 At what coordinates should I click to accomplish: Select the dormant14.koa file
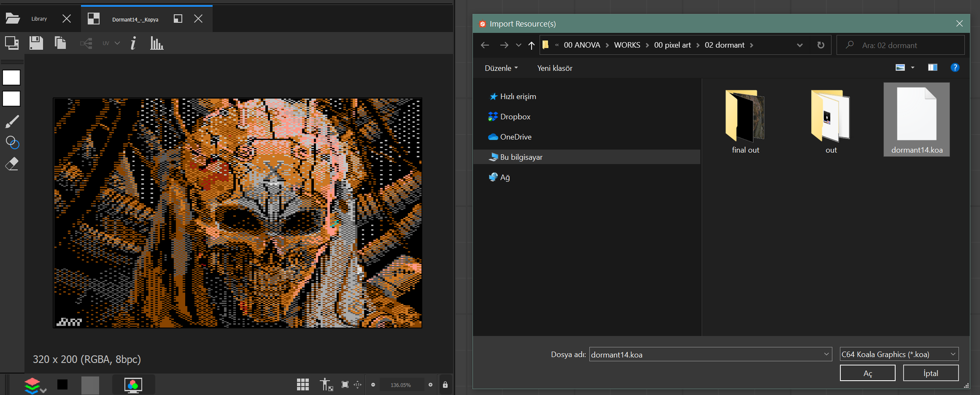pyautogui.click(x=917, y=120)
